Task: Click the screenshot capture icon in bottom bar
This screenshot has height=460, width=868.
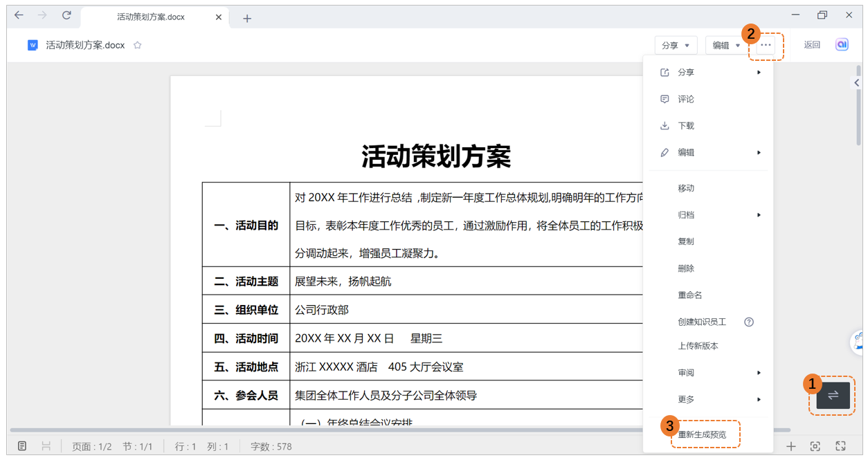Action: pyautogui.click(x=815, y=446)
